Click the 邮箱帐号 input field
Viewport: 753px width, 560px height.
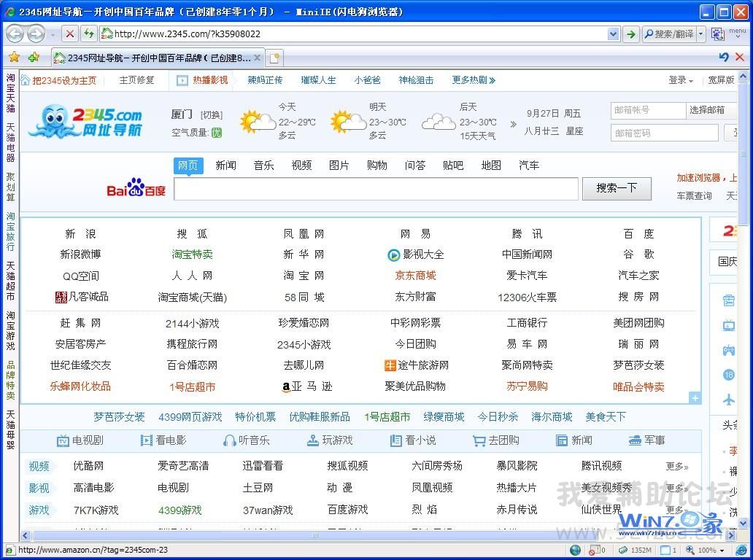tap(649, 110)
